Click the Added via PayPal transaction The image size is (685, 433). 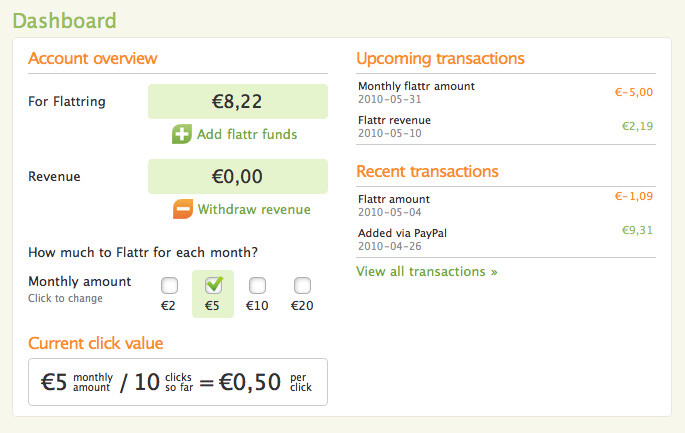[x=506, y=239]
